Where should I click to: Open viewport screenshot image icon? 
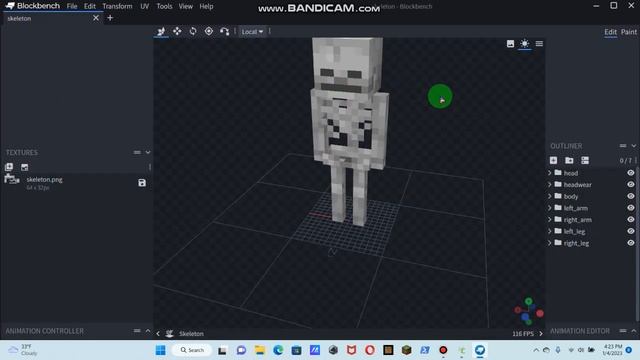coord(510,44)
